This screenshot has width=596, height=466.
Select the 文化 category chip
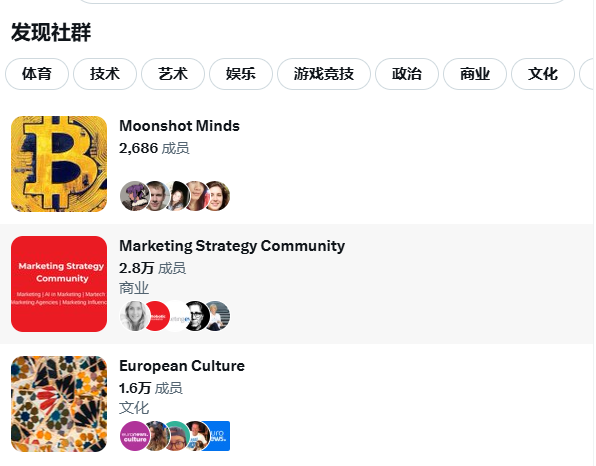point(543,74)
